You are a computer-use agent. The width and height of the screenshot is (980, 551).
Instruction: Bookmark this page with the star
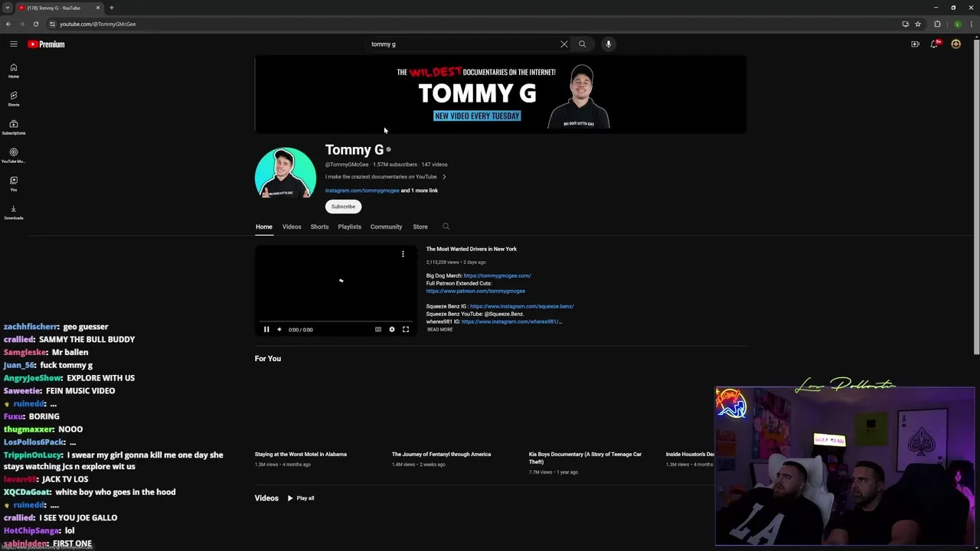click(x=918, y=24)
